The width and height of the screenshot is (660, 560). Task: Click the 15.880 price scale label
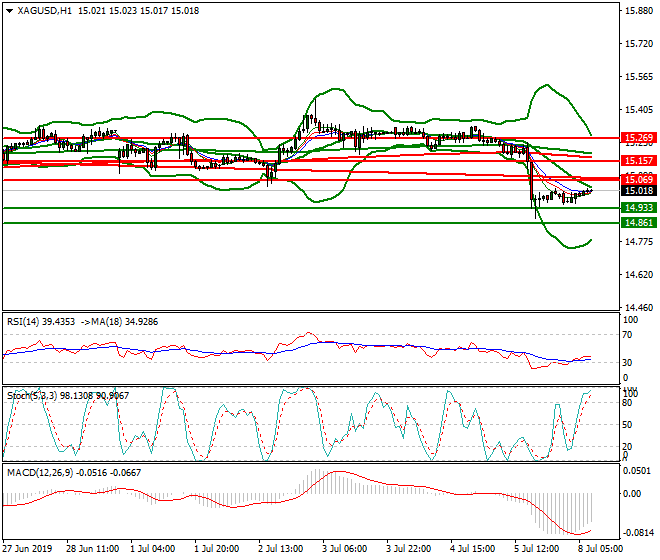click(x=637, y=12)
